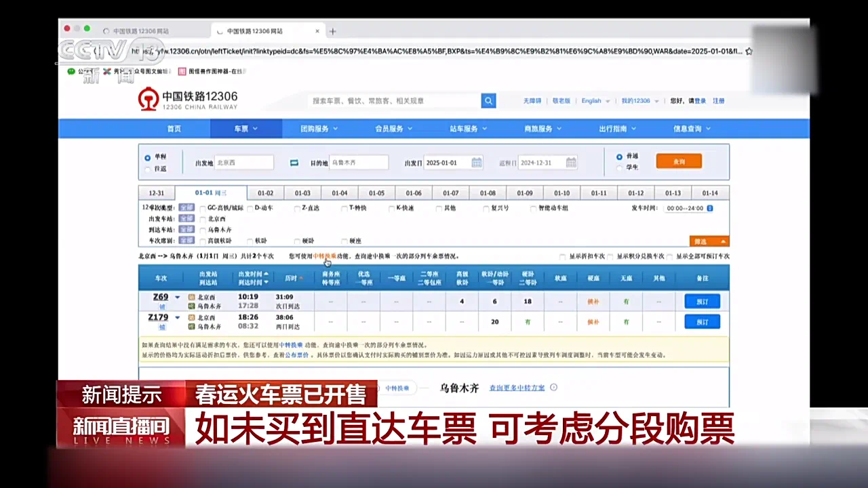
Task: Expand the 车票 navigation dropdown
Action: (x=245, y=128)
